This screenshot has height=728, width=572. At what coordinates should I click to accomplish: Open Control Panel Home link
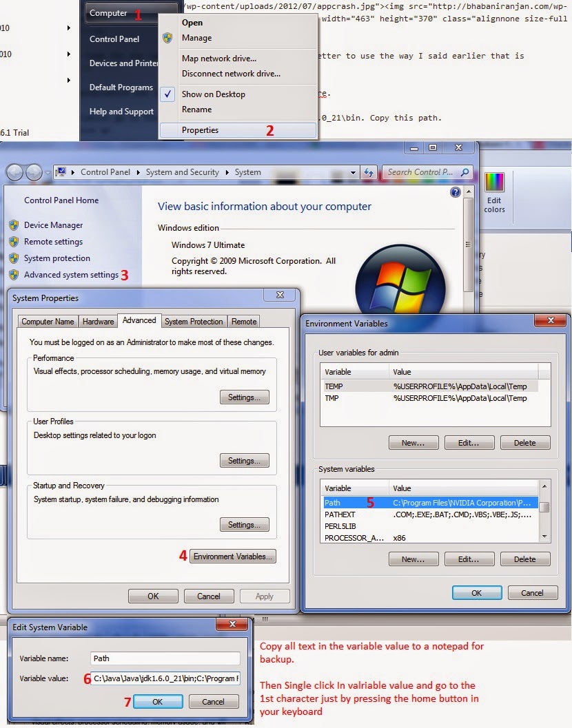pos(61,200)
